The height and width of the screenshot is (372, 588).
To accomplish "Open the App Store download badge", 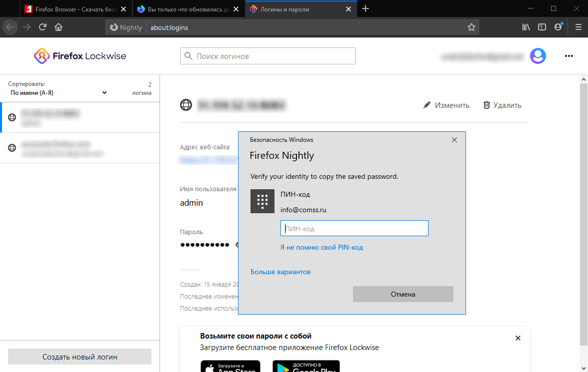I will [x=230, y=366].
